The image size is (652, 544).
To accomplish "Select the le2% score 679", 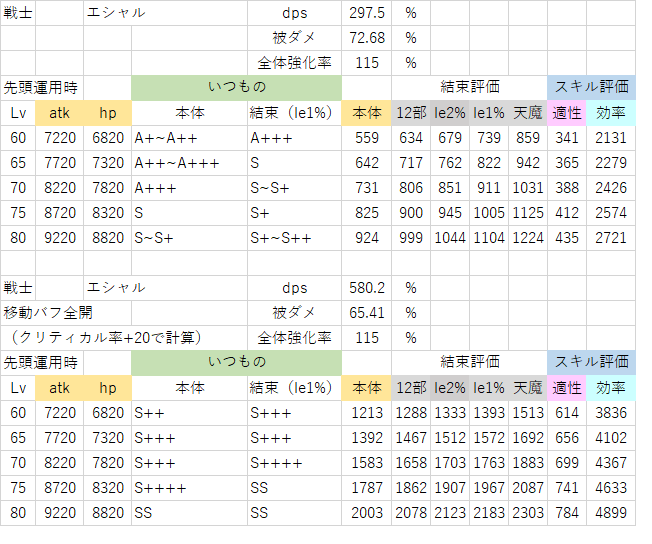I will coord(450,138).
